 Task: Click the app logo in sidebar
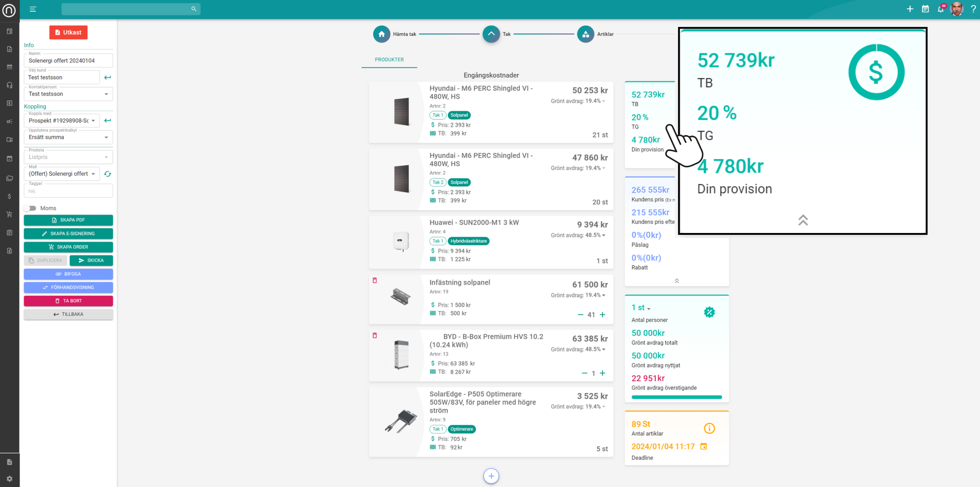[9, 10]
